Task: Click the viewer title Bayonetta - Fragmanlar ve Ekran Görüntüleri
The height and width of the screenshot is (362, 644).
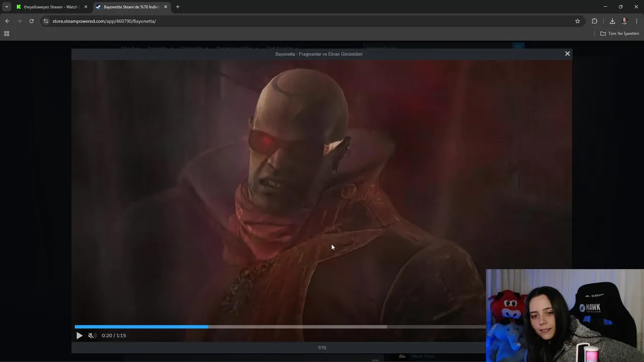Action: (x=319, y=54)
